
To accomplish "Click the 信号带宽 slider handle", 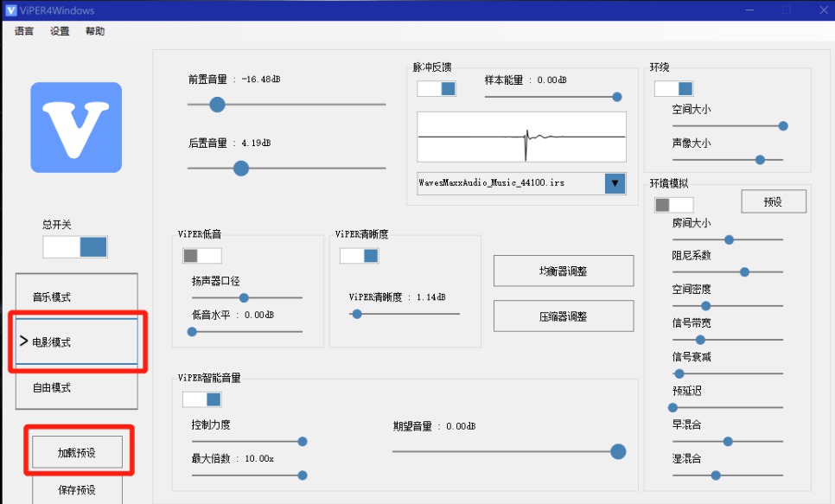I will [701, 340].
